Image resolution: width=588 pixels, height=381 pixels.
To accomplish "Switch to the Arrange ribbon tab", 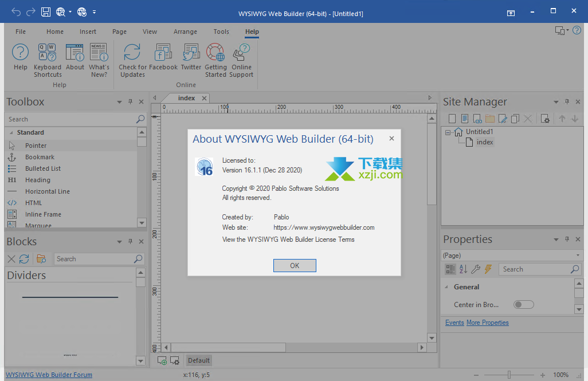I will 185,32.
